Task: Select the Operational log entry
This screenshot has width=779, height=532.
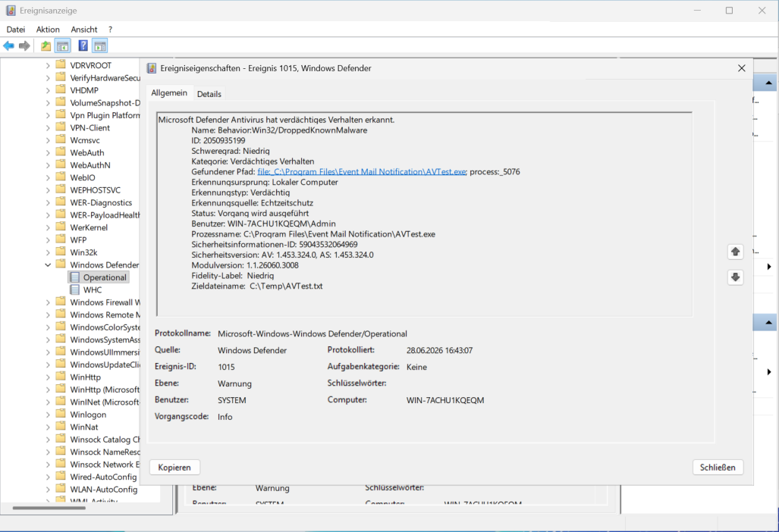Action: (105, 277)
